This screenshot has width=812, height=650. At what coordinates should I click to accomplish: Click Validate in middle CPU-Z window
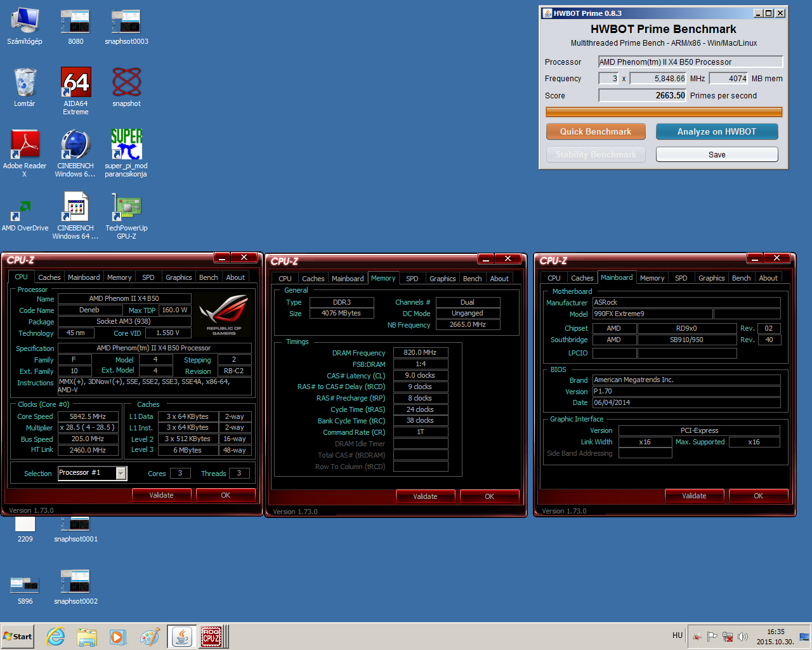(x=425, y=496)
